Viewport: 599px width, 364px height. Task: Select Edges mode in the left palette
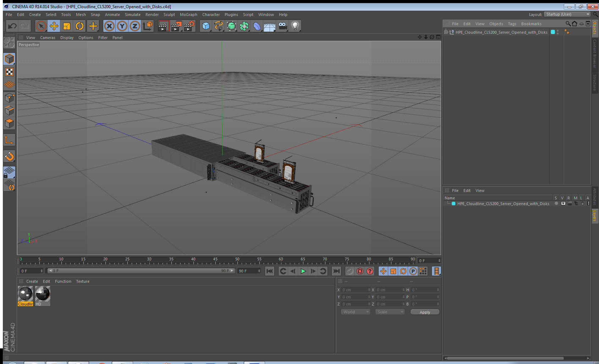9,110
